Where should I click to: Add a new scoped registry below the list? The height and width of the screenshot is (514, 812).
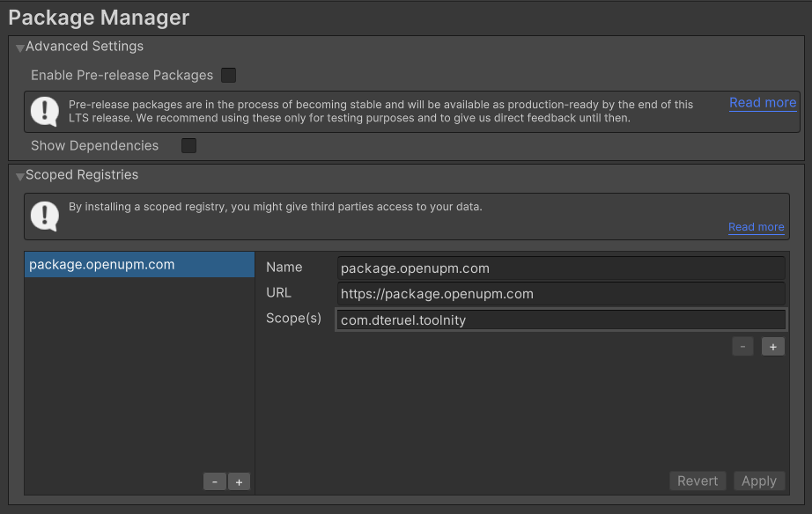(x=239, y=482)
